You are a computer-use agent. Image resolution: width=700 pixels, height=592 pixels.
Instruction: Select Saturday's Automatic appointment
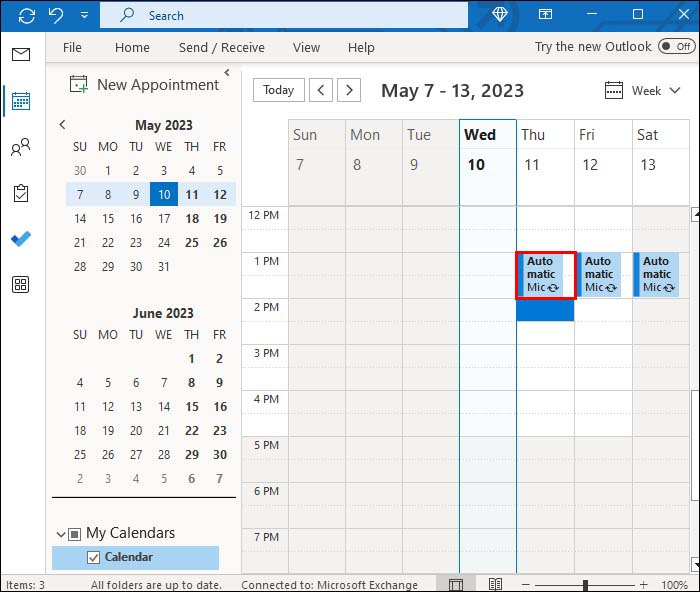click(x=657, y=275)
